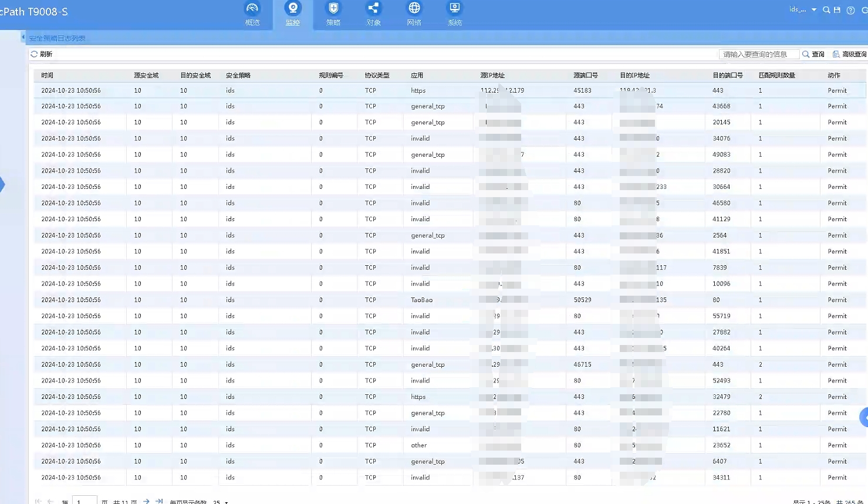This screenshot has height=504, width=868.
Task: Click the 查询 search button
Action: pyautogui.click(x=813, y=54)
